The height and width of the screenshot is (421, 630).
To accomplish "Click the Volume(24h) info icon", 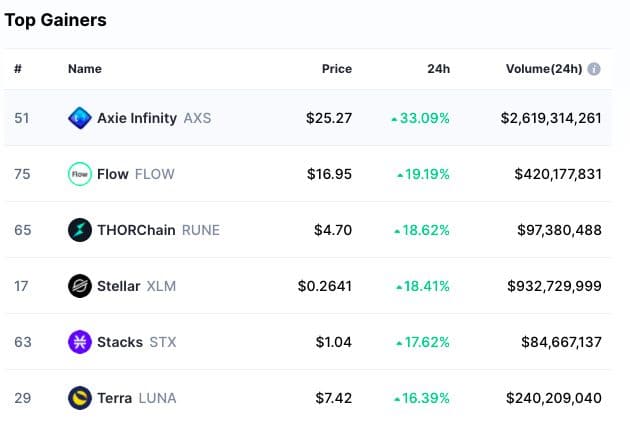I will tap(594, 69).
